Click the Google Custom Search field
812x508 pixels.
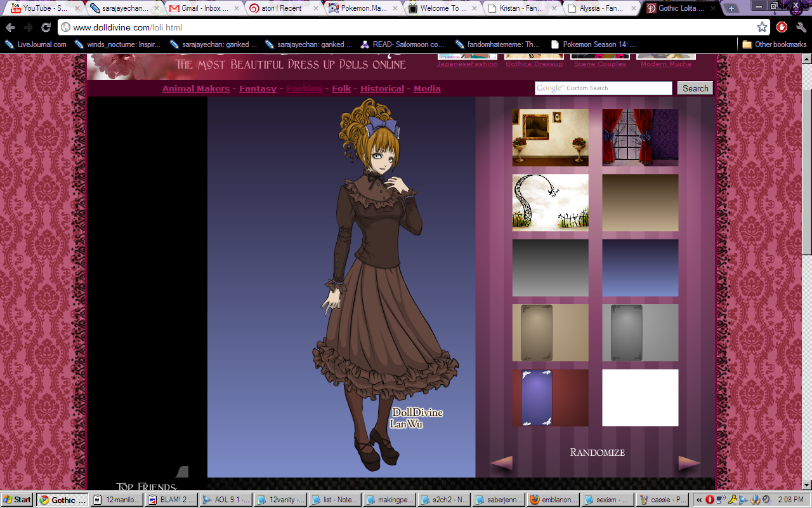[x=603, y=88]
